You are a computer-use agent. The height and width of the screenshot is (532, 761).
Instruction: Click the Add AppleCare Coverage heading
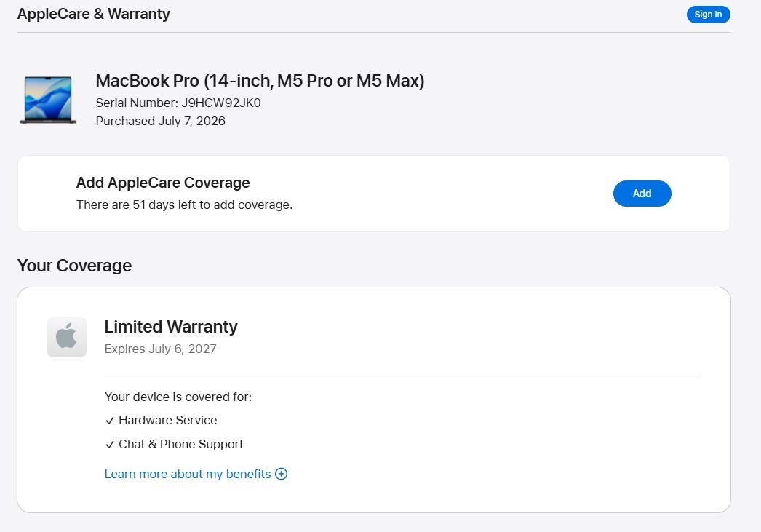(x=163, y=183)
